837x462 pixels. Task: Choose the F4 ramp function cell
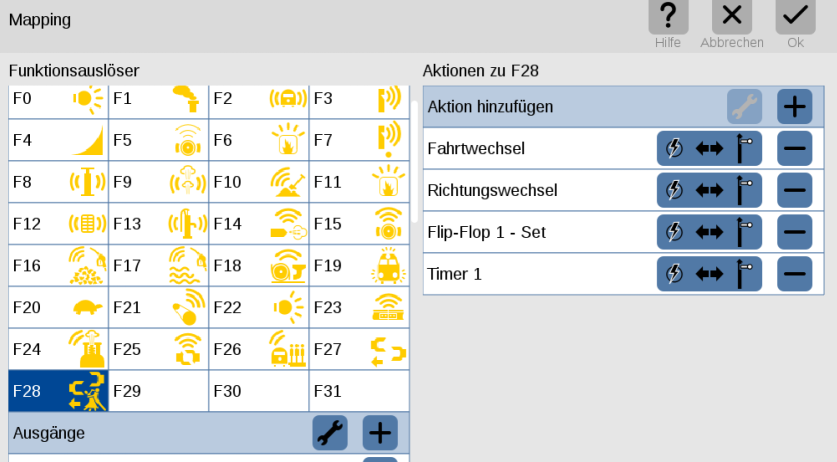coord(58,140)
